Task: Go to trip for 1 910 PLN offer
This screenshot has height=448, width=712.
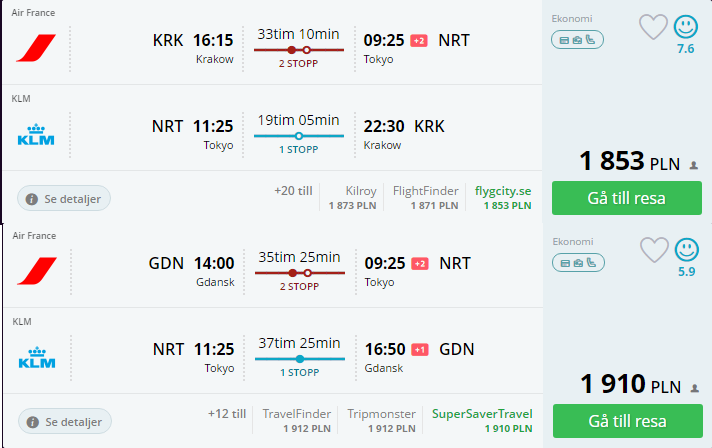Action: [x=628, y=421]
